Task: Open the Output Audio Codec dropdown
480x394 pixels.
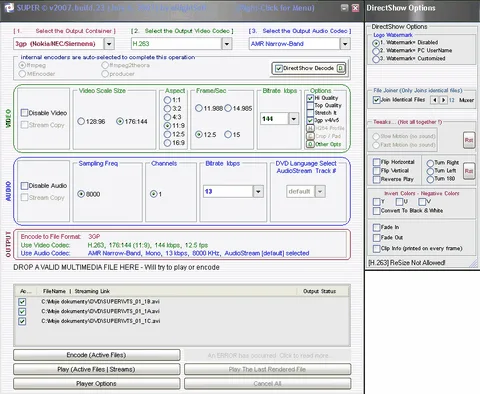Action: [345, 44]
